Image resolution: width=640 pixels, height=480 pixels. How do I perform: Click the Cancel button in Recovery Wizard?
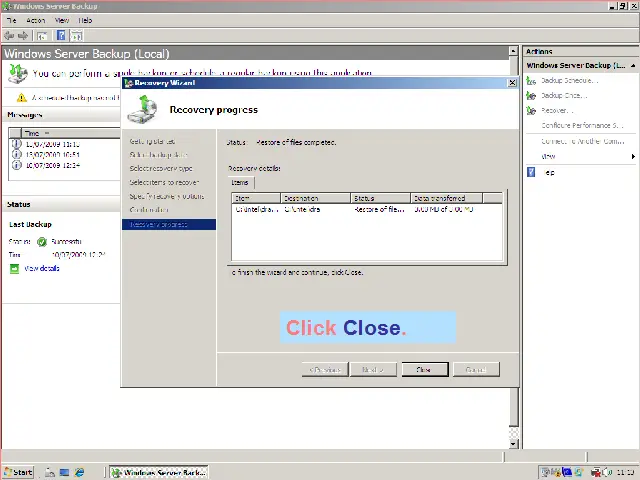click(476, 369)
